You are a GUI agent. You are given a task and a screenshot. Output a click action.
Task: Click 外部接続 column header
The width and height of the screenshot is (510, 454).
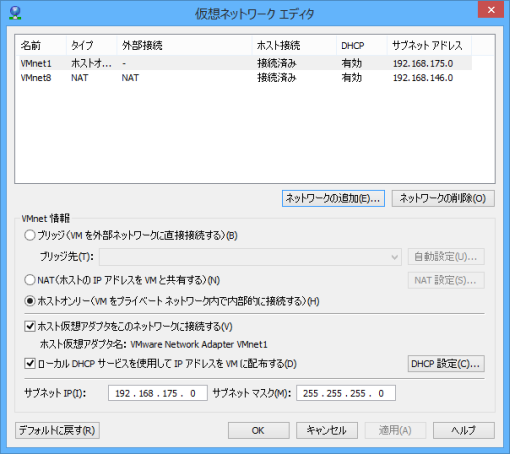click(184, 45)
